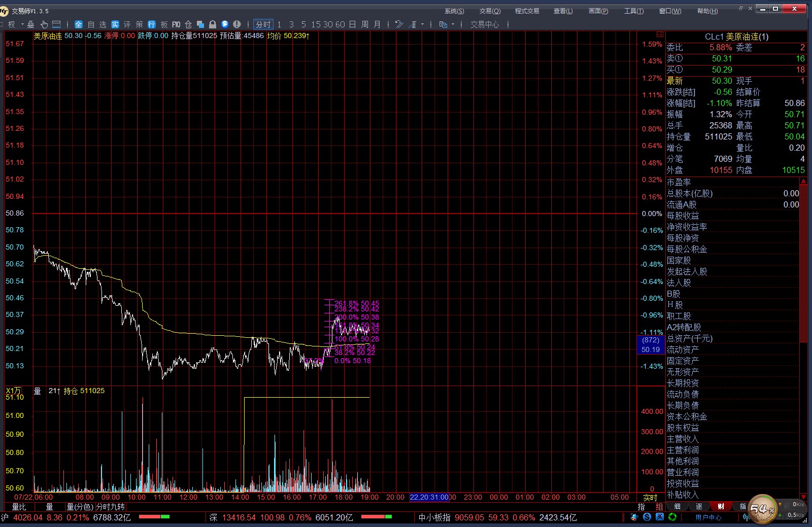Click the alarm bell icon in status bar
This screenshot has height=527, width=812.
[634, 517]
